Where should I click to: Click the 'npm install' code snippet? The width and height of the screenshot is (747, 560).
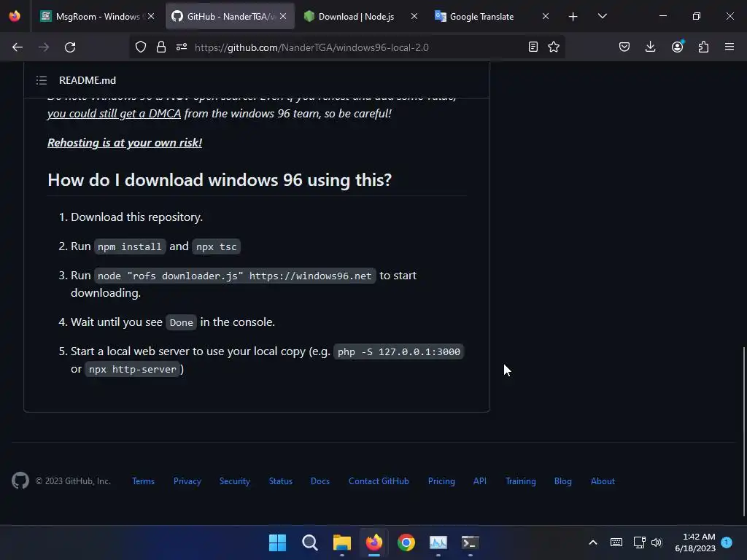(130, 246)
